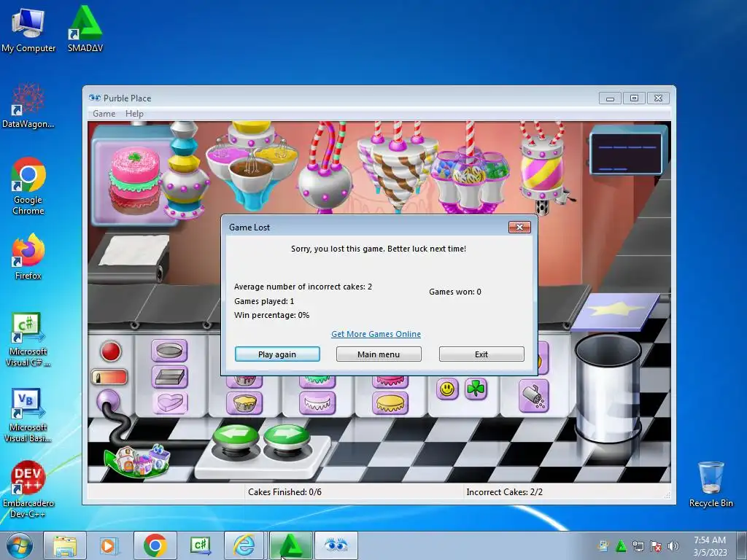Click the Purble village home icon
Viewport: 747px width, 560px height.
click(x=138, y=461)
